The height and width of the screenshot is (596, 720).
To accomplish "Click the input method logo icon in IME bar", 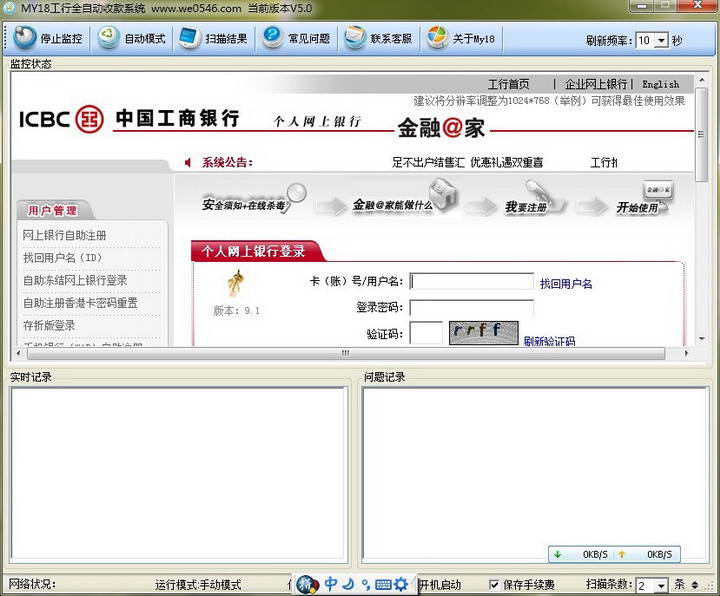I will coord(307,585).
